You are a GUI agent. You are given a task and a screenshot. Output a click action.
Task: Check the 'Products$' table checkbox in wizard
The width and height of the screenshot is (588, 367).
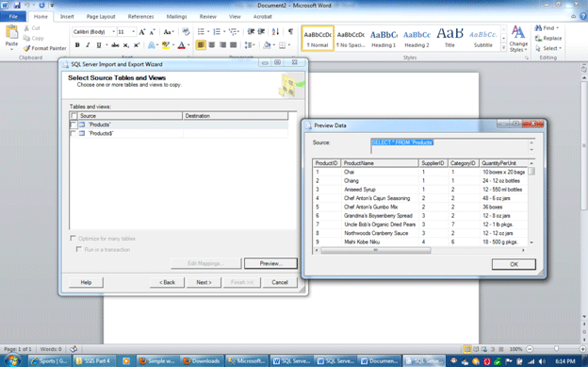[73, 133]
